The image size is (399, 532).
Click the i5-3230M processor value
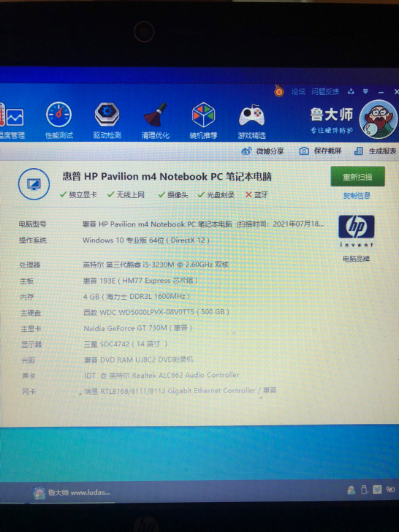coord(156,265)
